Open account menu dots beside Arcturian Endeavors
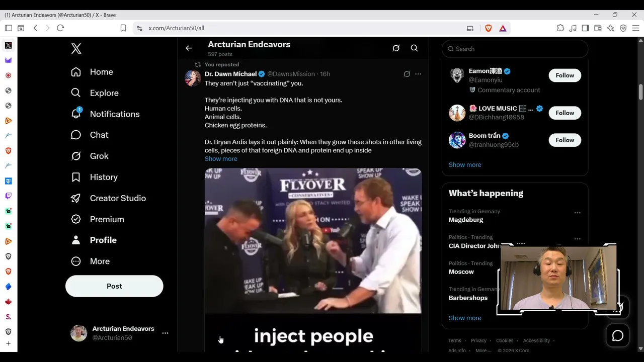644x362 pixels. pyautogui.click(x=165, y=333)
